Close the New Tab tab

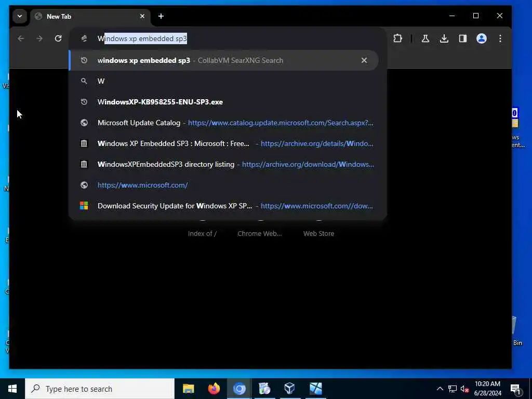point(142,16)
